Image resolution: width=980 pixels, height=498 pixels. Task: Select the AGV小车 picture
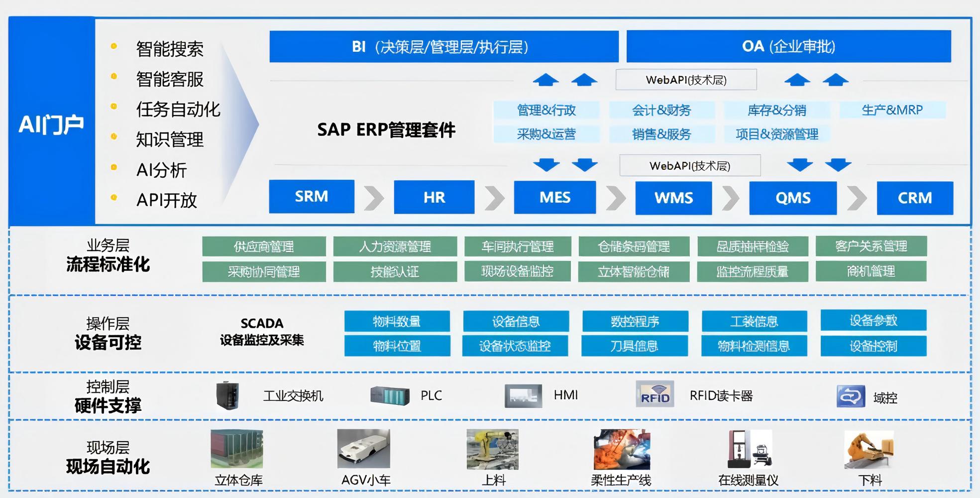click(363, 449)
